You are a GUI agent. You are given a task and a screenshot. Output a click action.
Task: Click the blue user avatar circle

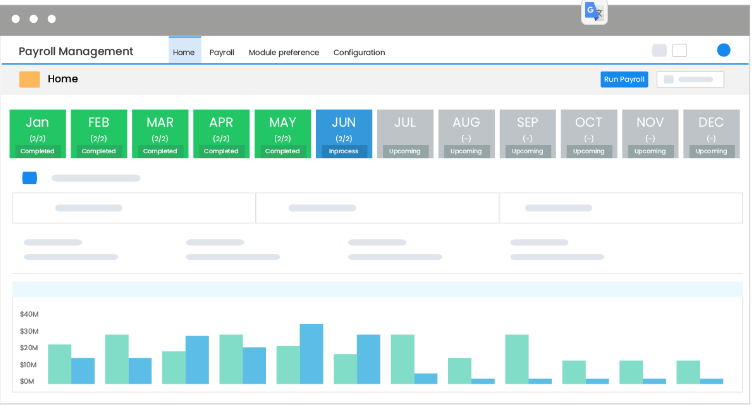pyautogui.click(x=723, y=50)
